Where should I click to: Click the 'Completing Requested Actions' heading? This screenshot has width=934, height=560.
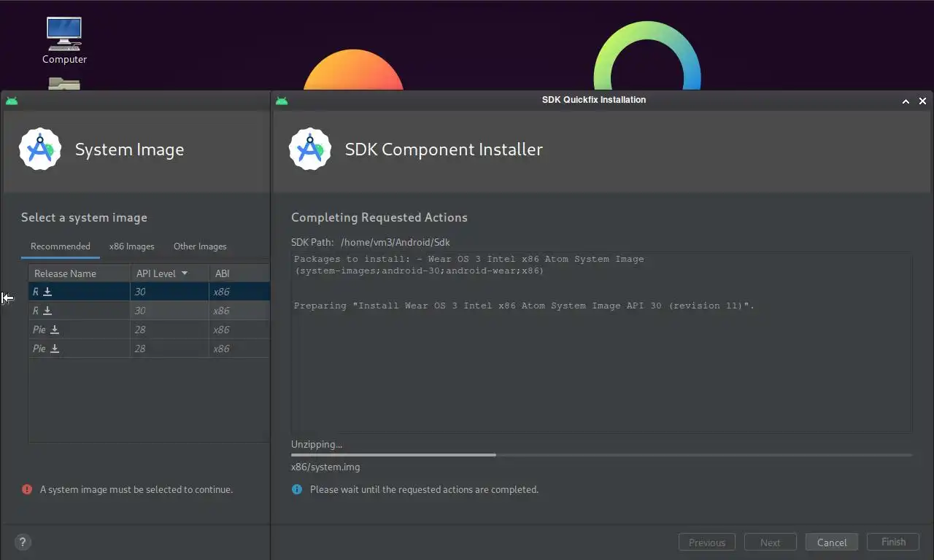click(379, 217)
